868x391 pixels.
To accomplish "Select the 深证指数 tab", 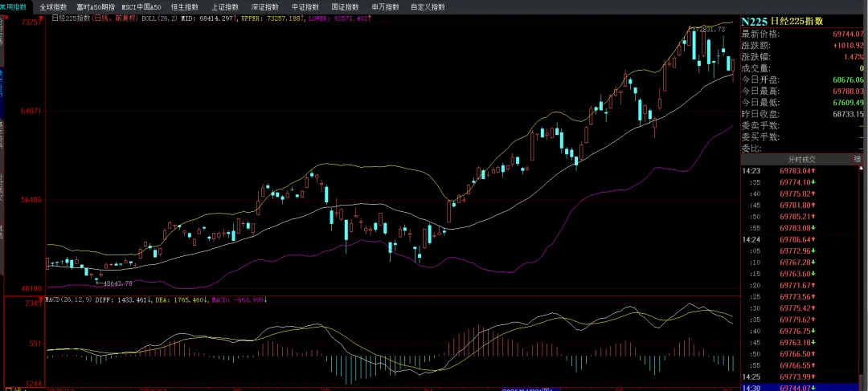I will click(x=265, y=7).
